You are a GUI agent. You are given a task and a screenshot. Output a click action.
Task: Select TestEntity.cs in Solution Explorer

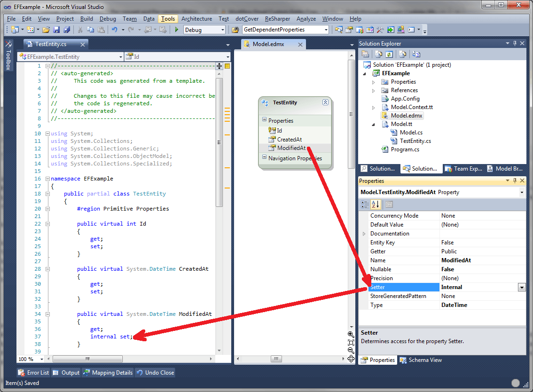pos(415,141)
